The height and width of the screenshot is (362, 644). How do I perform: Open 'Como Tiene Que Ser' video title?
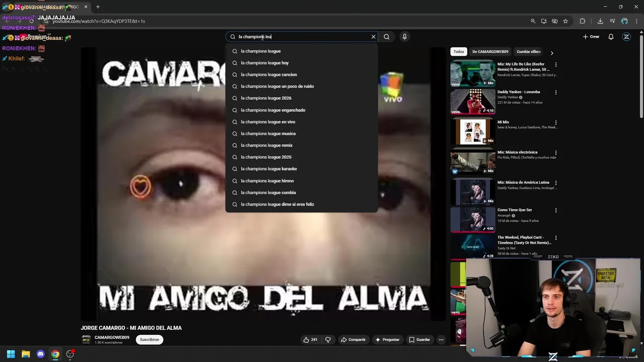tap(514, 210)
